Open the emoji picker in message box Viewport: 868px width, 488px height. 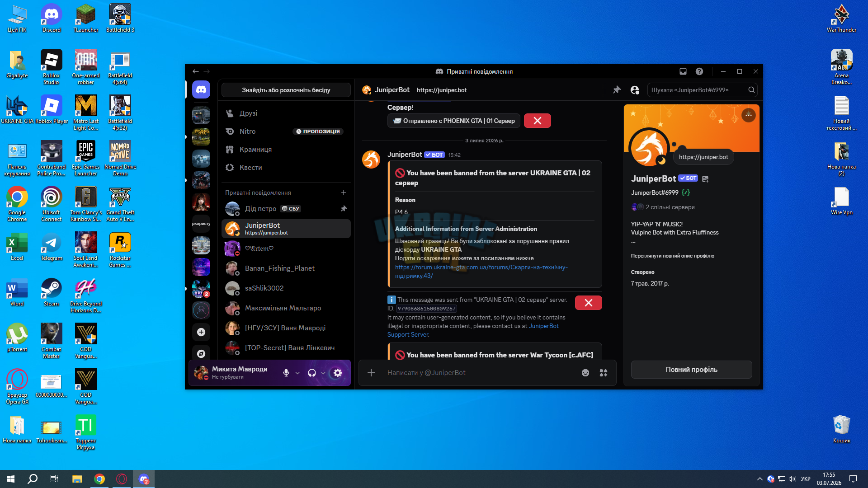tap(585, 373)
